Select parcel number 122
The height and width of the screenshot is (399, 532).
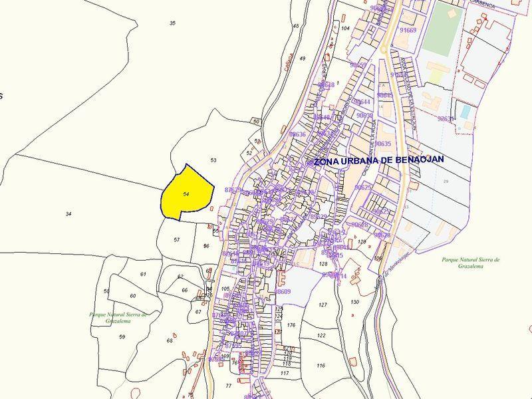click(321, 335)
